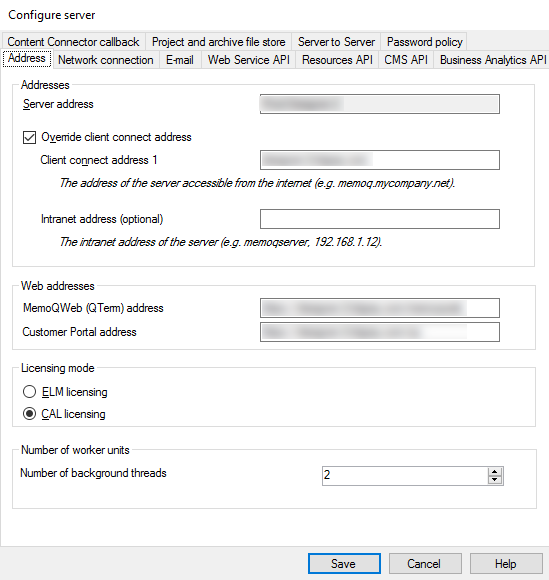Viewport: 549px width, 580px height.
Task: Click the 192.168.1.12 intranet hint text
Action: pyautogui.click(x=221, y=242)
